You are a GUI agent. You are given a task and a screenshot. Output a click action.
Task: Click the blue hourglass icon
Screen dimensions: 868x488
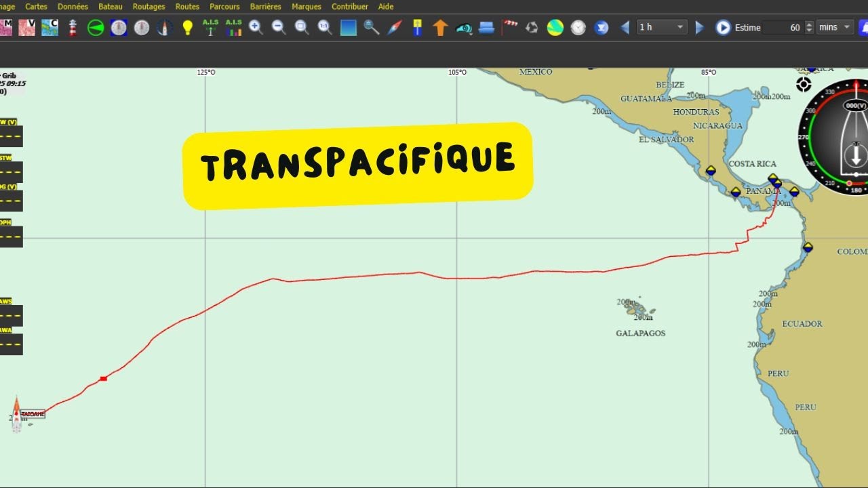[601, 27]
